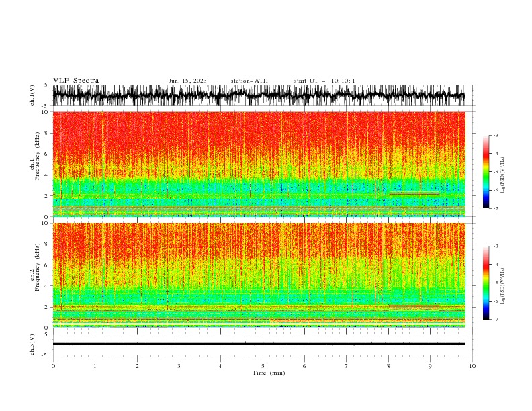Click the time axis tick label "5"
The height and width of the screenshot is (411, 532).
click(263, 366)
